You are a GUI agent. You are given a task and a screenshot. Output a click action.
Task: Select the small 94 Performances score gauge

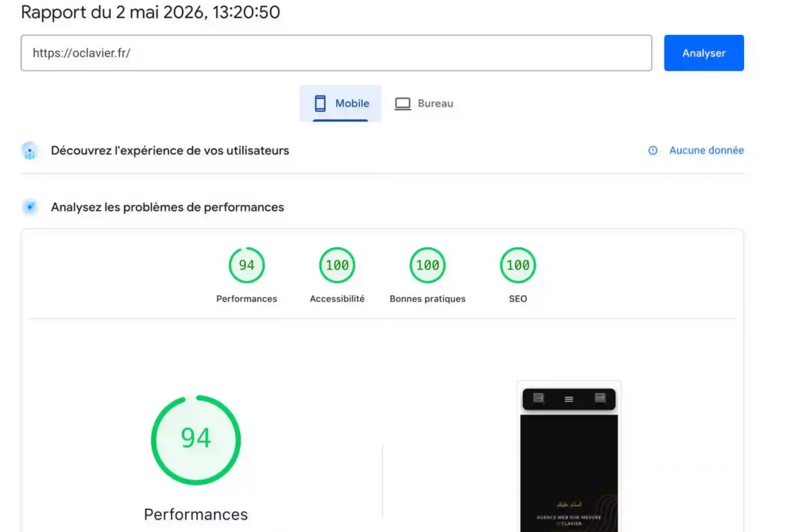point(247,265)
